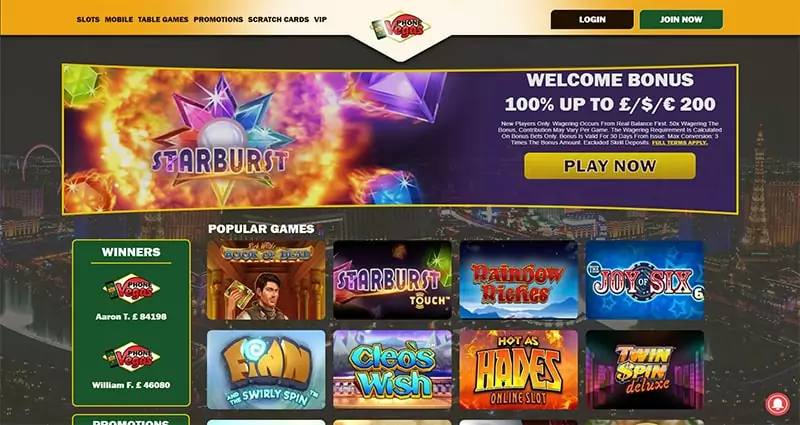Image resolution: width=800 pixels, height=425 pixels.
Task: Click the Login button
Action: [592, 19]
